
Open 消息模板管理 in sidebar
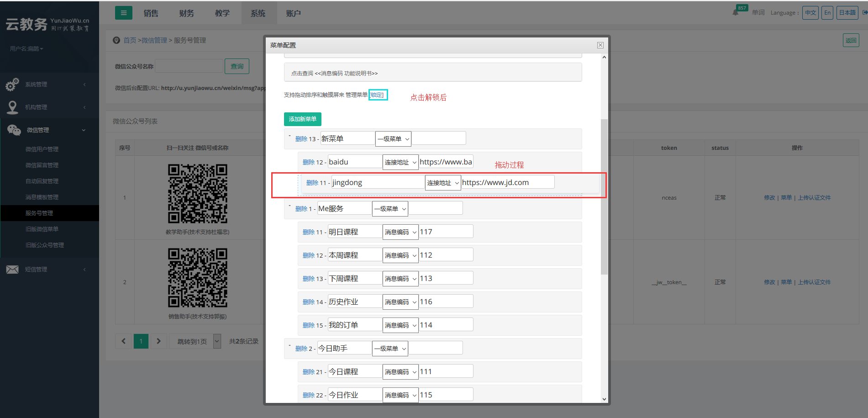pos(42,197)
